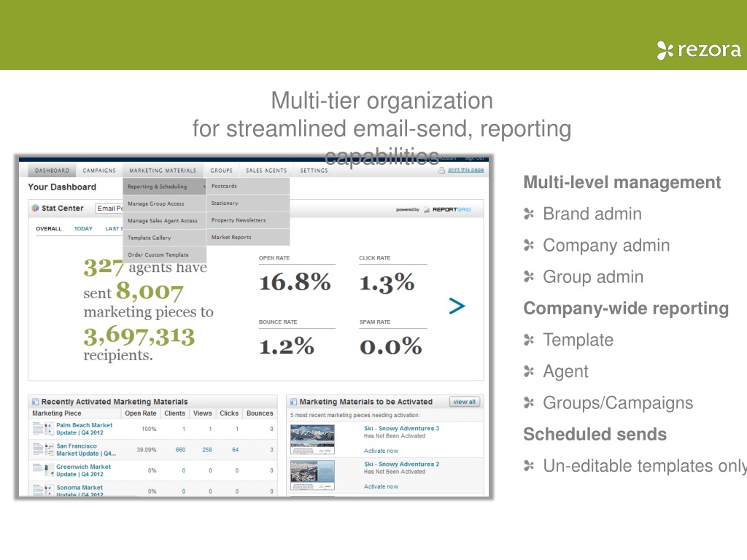The image size is (747, 560).
Task: Click the Marketing Materials to be Activated icon
Action: pos(293,402)
